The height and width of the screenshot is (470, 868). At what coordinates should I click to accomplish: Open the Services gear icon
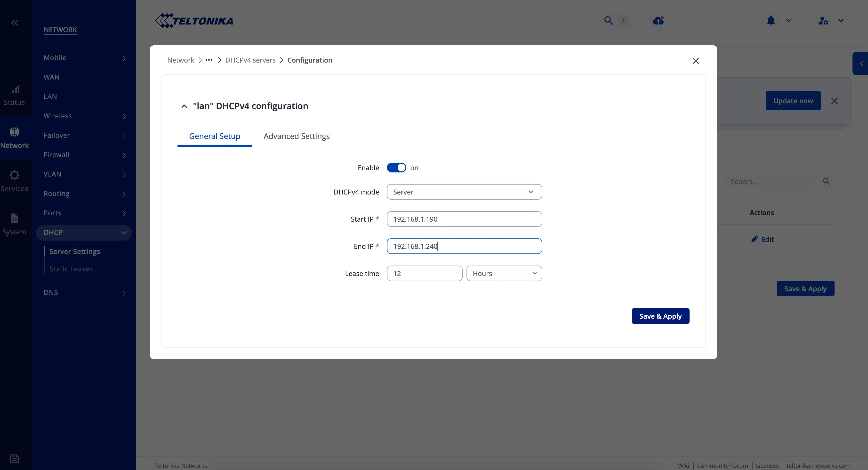coord(15,175)
